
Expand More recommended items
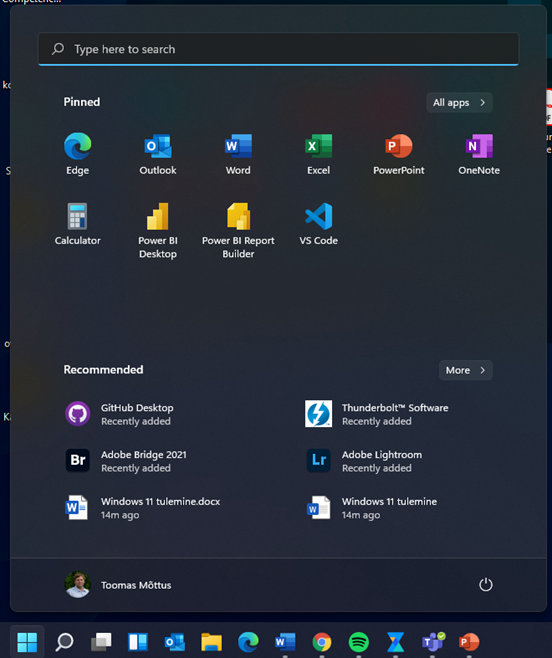pos(466,370)
